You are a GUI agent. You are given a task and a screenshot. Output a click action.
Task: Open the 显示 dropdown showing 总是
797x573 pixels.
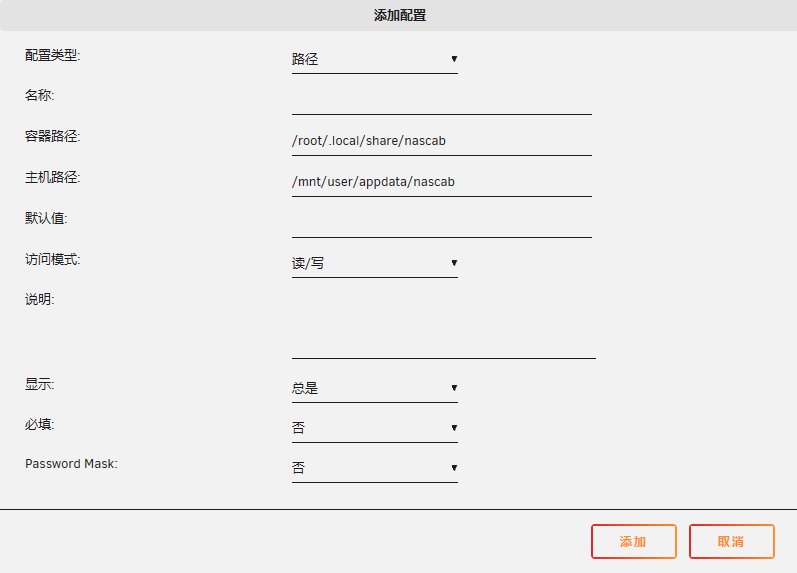pyautogui.click(x=375, y=388)
